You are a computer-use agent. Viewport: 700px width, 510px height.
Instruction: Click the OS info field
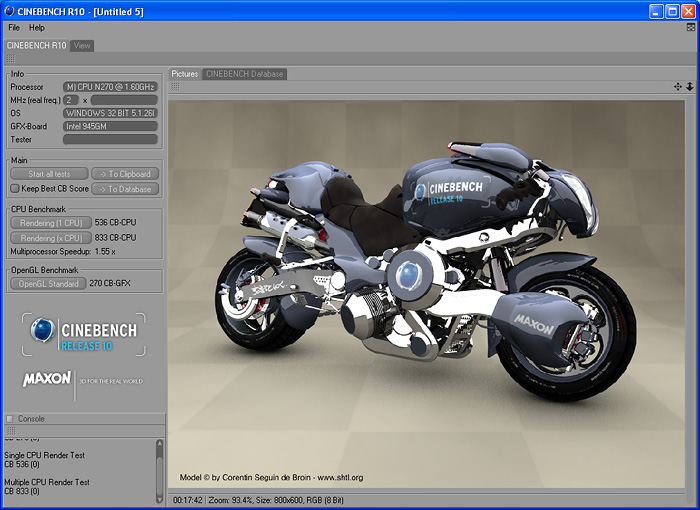coord(110,113)
